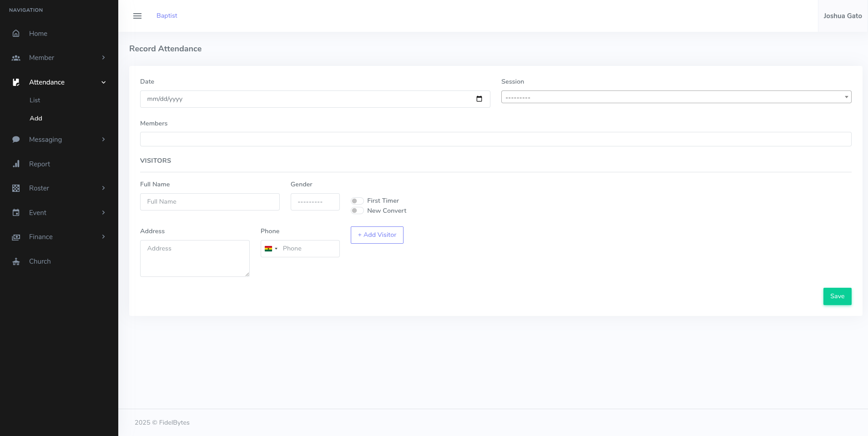Viewport: 868px width, 436px height.
Task: Click the Church building icon
Action: (x=16, y=261)
